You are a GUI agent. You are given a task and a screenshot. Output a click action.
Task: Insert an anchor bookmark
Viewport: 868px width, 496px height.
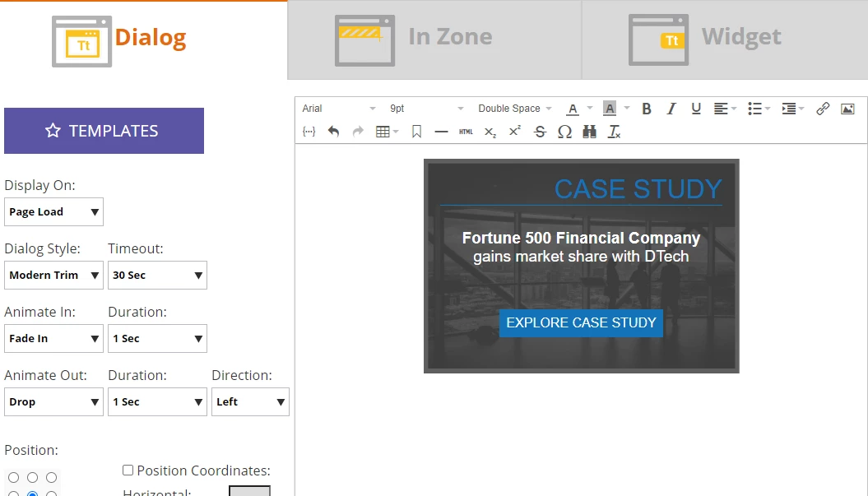point(417,132)
